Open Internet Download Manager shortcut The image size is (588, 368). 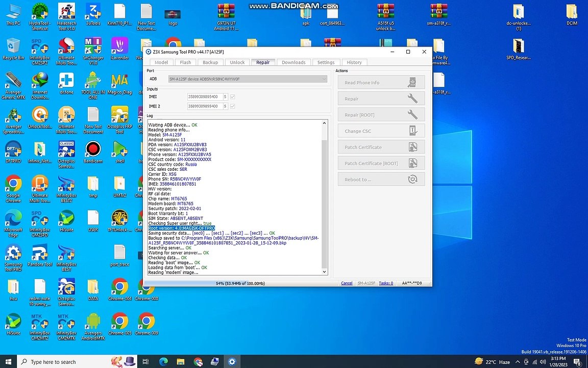pyautogui.click(x=40, y=86)
